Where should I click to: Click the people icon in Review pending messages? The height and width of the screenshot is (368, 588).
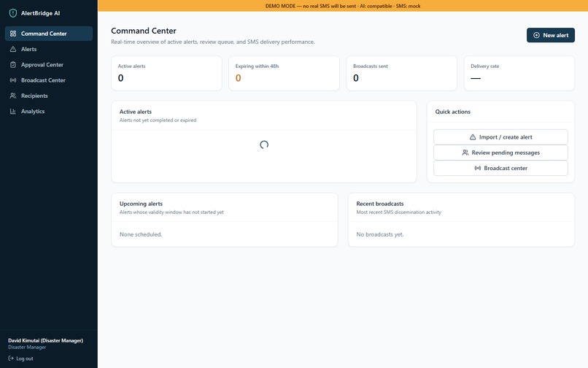[465, 153]
